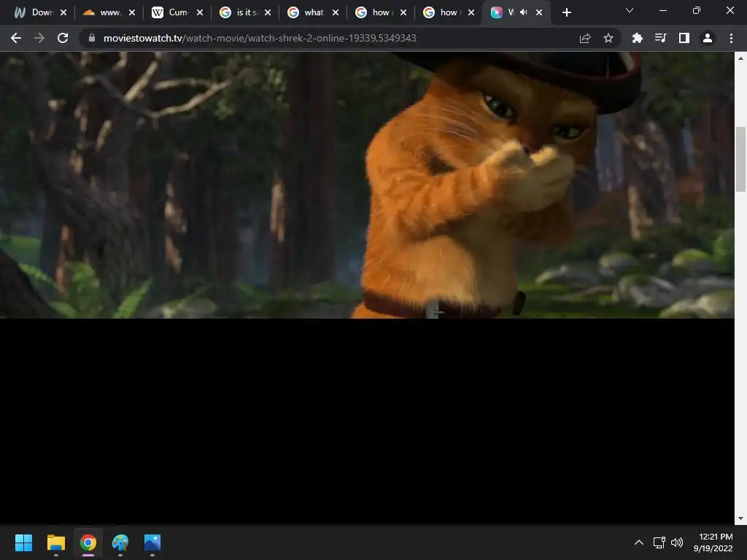This screenshot has width=747, height=560.
Task: Close the 'www.' tab
Action: point(132,12)
